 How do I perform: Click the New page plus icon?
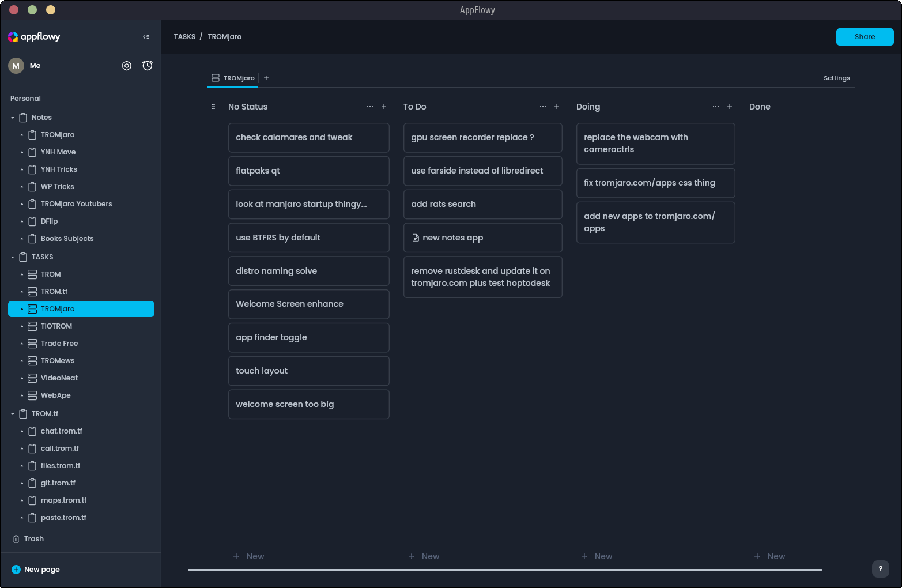16,570
